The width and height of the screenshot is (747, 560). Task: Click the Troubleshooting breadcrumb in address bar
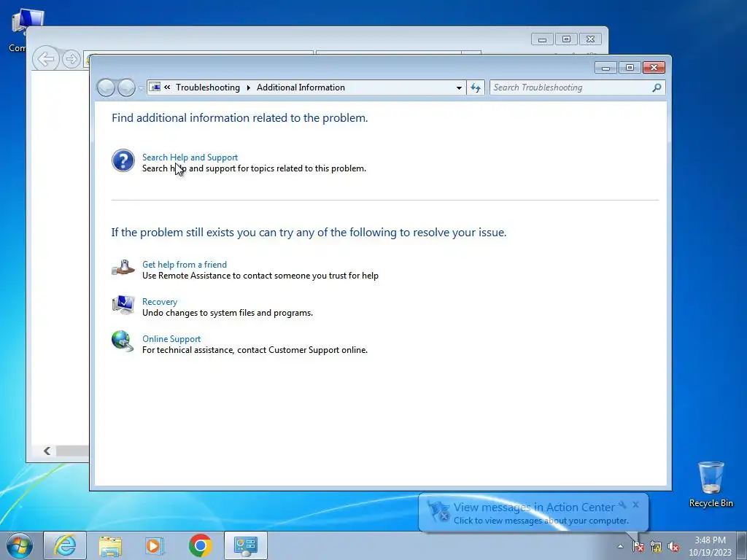208,87
